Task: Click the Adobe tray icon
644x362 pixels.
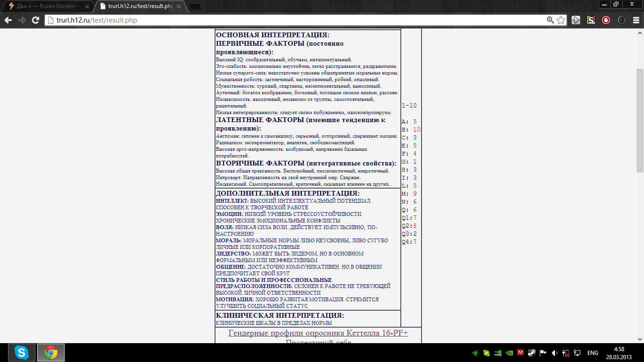Action: 520,353
